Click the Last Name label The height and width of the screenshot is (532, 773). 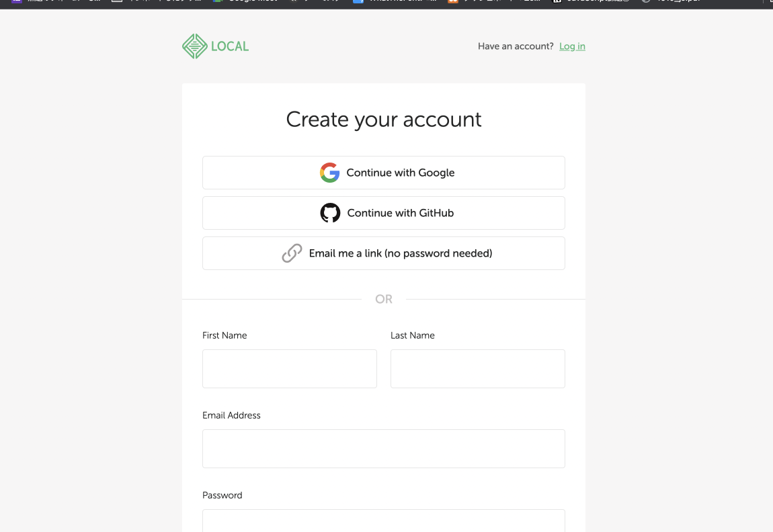tap(413, 335)
